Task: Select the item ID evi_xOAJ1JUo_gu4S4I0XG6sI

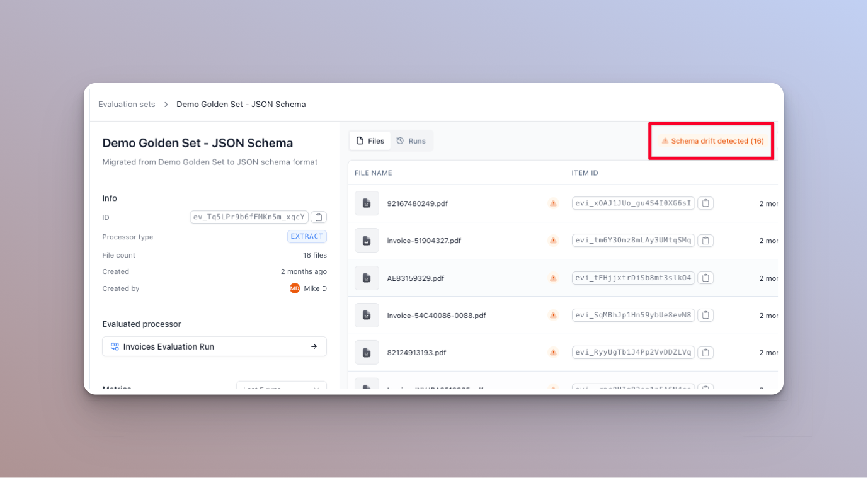Action: click(x=634, y=203)
